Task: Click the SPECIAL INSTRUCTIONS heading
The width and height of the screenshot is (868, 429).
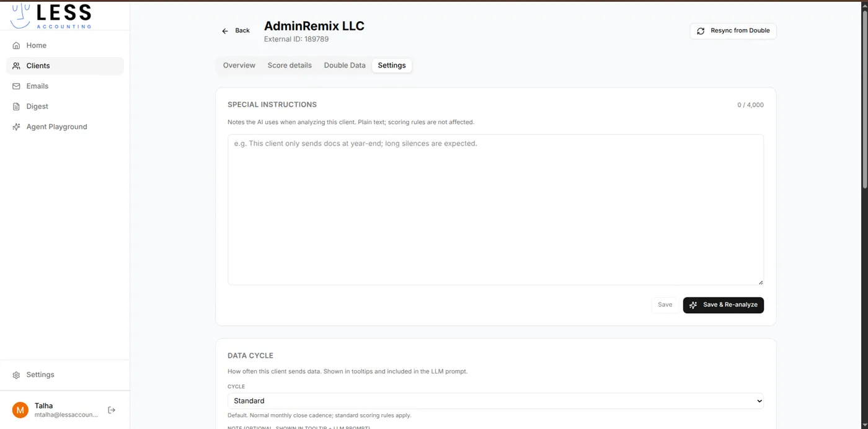Action: (272, 105)
